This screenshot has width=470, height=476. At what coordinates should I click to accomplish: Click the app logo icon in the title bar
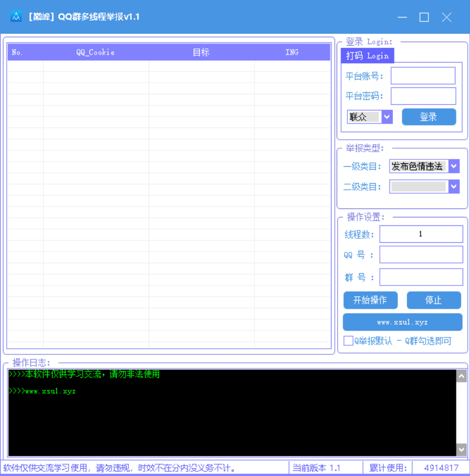(x=16, y=17)
